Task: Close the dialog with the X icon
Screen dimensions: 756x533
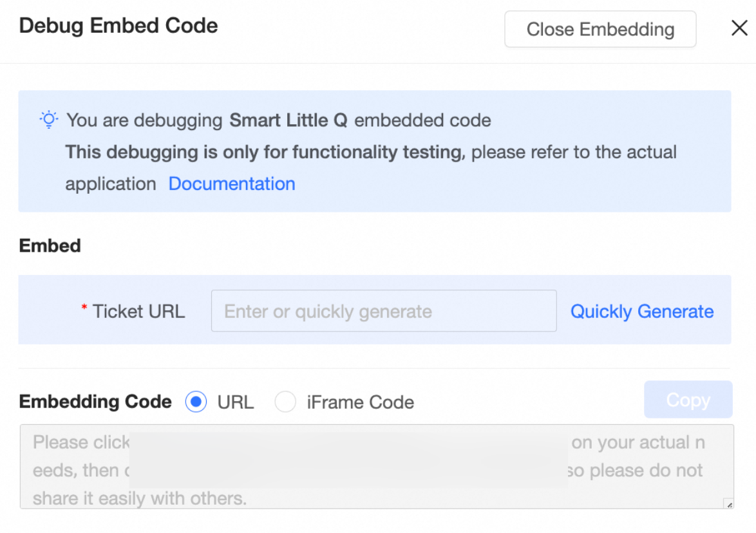Action: tap(739, 28)
